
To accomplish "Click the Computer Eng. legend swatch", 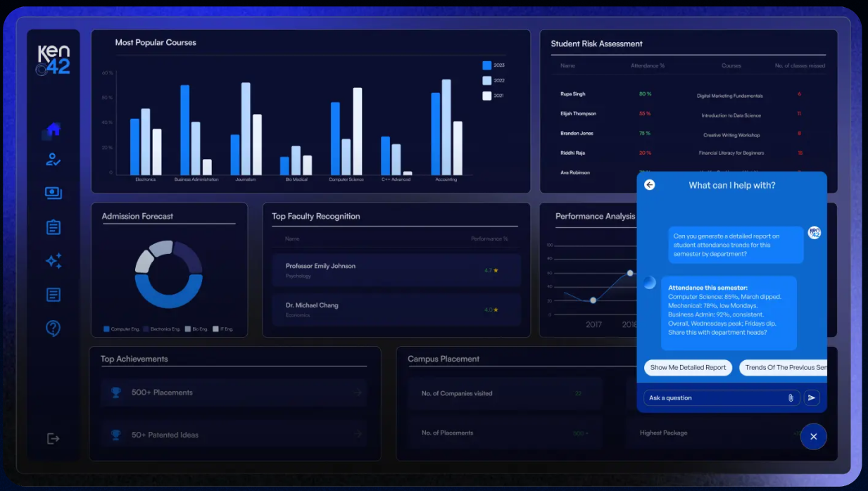I will tap(106, 329).
